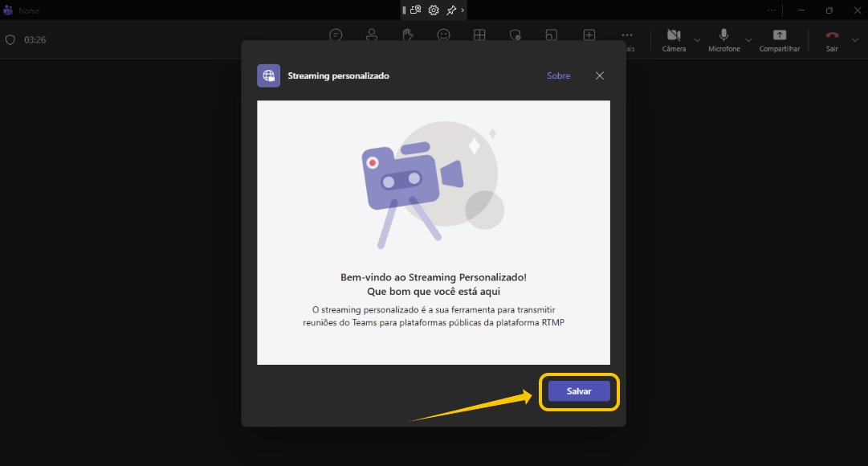Screen dimensions: 868x466
Task: Open the breakout rooms icon
Action: pyautogui.click(x=551, y=35)
